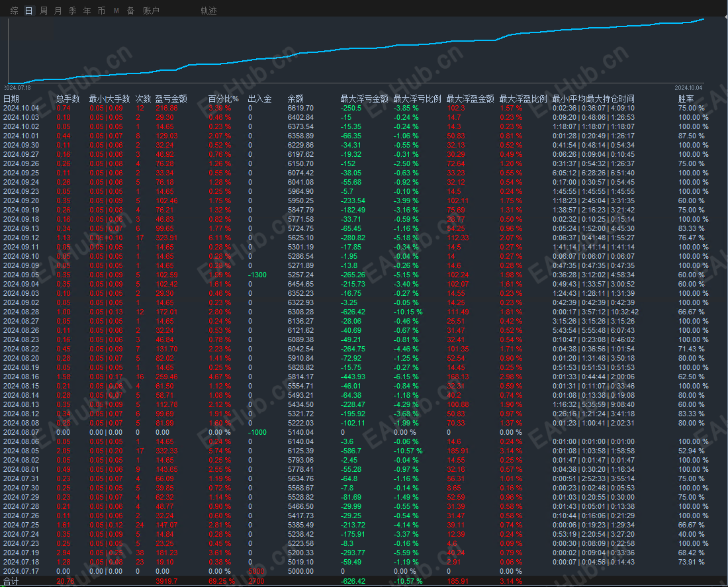The width and height of the screenshot is (728, 587).
Task: Select the 2024.09.12 row date cell
Action: click(21, 238)
